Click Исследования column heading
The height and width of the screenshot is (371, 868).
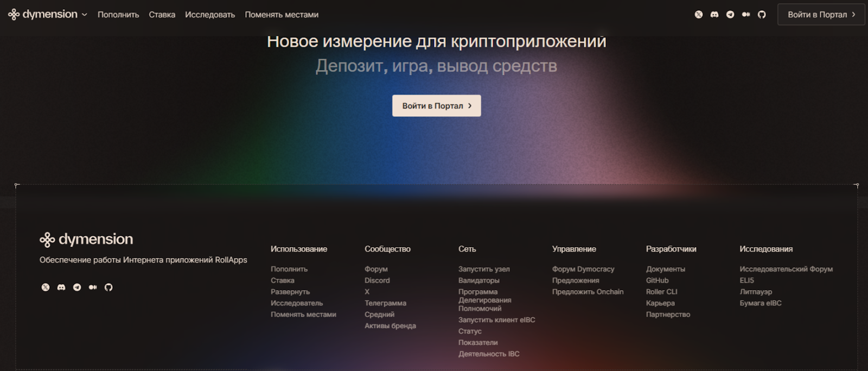[x=766, y=249]
